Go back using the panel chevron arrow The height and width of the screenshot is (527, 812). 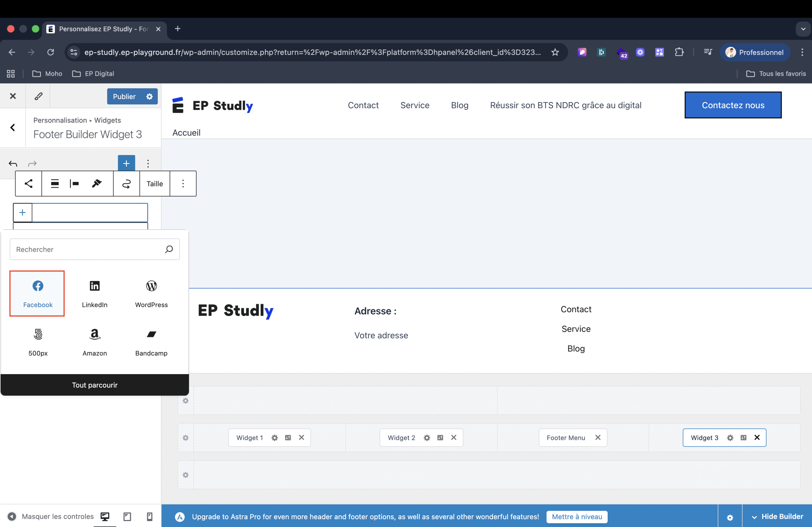pyautogui.click(x=13, y=128)
